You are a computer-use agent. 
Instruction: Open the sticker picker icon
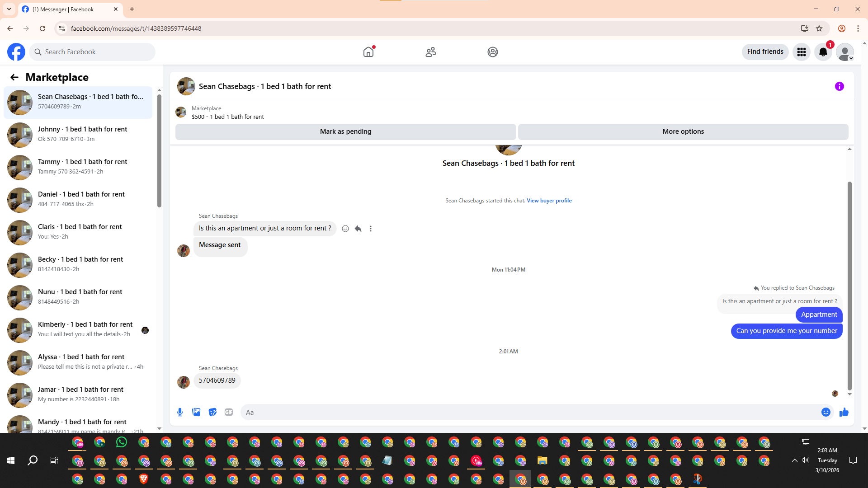(x=212, y=412)
